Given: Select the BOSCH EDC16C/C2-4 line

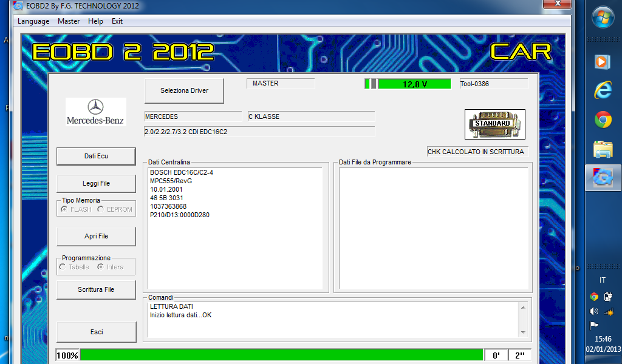Looking at the screenshot, I should point(182,172).
